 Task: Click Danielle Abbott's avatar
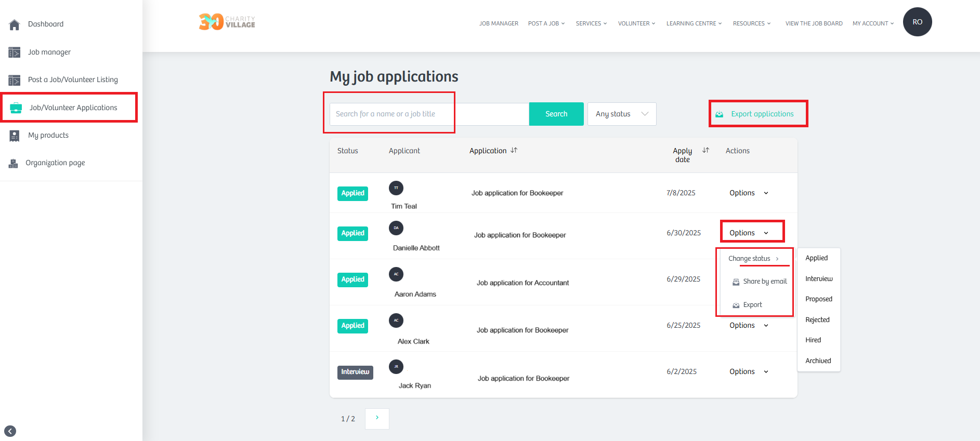[396, 228]
